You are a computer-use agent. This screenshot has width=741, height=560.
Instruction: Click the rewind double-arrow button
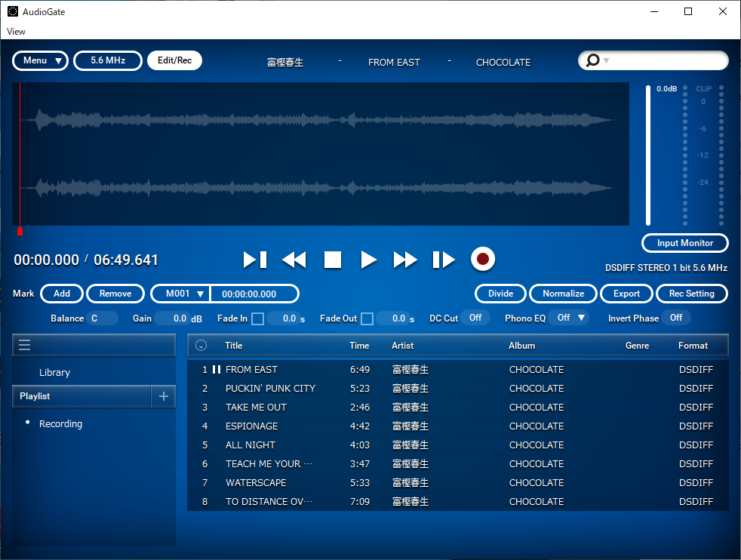click(x=294, y=260)
